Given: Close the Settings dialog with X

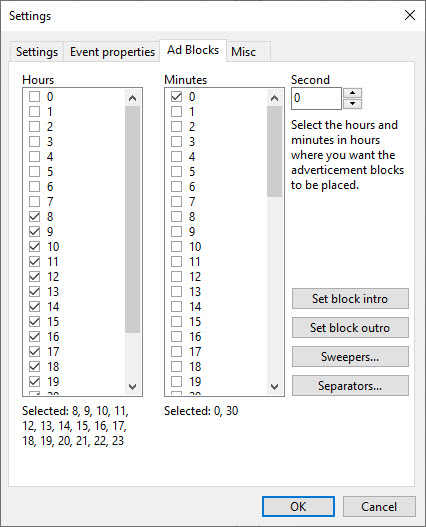Looking at the screenshot, I should coord(410,15).
